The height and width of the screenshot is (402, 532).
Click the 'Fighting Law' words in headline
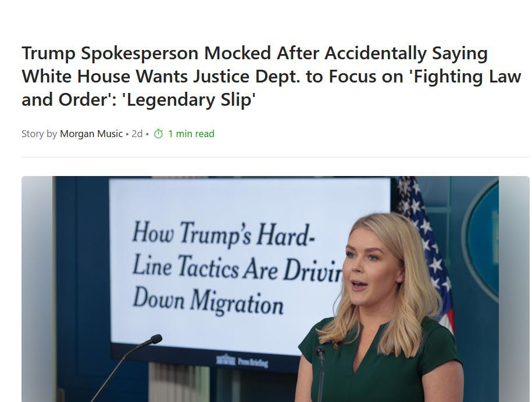[x=466, y=77]
